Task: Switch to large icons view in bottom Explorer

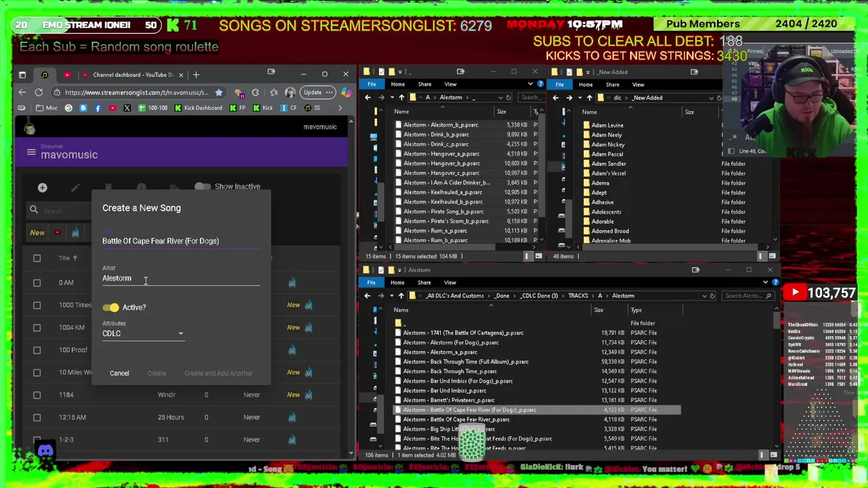Action: (772, 455)
